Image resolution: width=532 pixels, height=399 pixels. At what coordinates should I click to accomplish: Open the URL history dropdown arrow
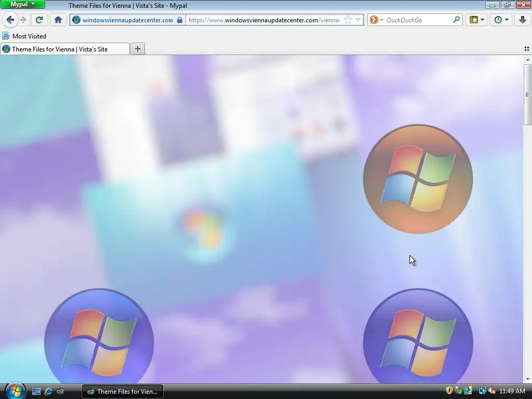click(358, 20)
